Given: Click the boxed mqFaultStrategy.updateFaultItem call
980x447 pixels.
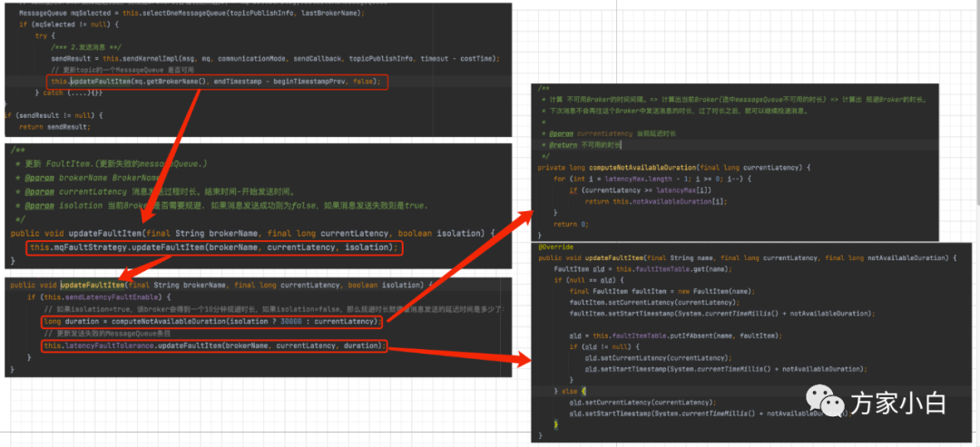Looking at the screenshot, I should click(214, 248).
